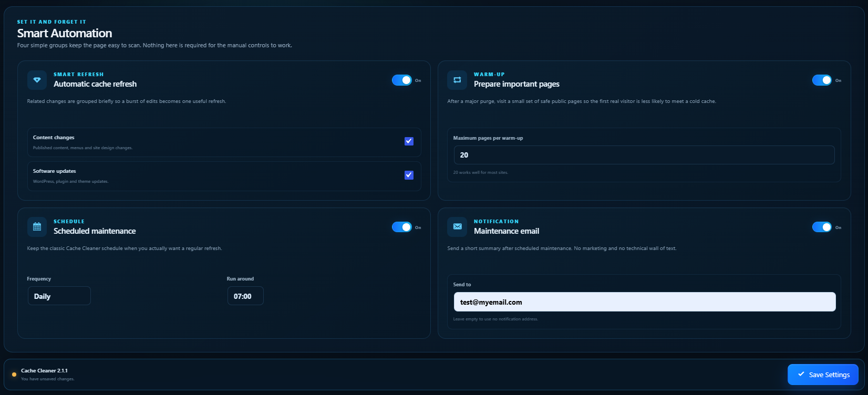Click the Content changes label

click(54, 138)
